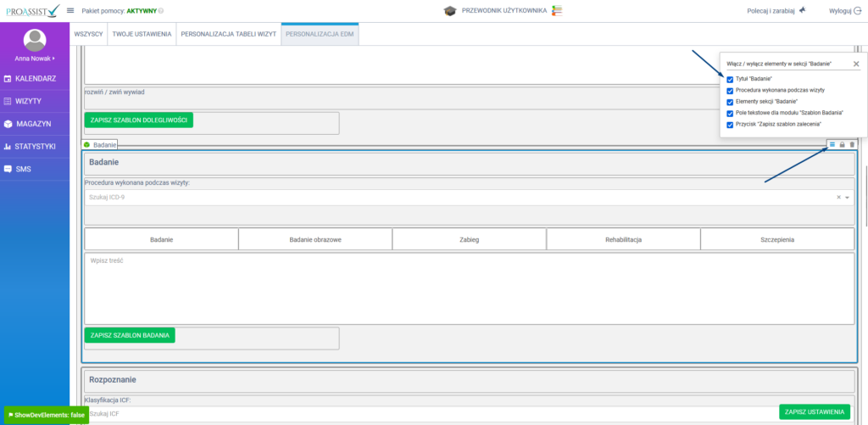Click the Zapisz Ustawienia button
This screenshot has width=868, height=425.
[x=814, y=412]
